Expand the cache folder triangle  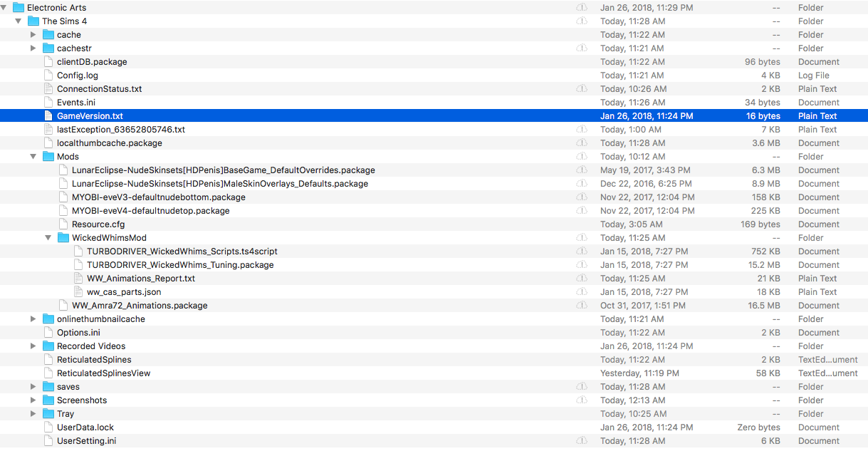click(x=33, y=35)
